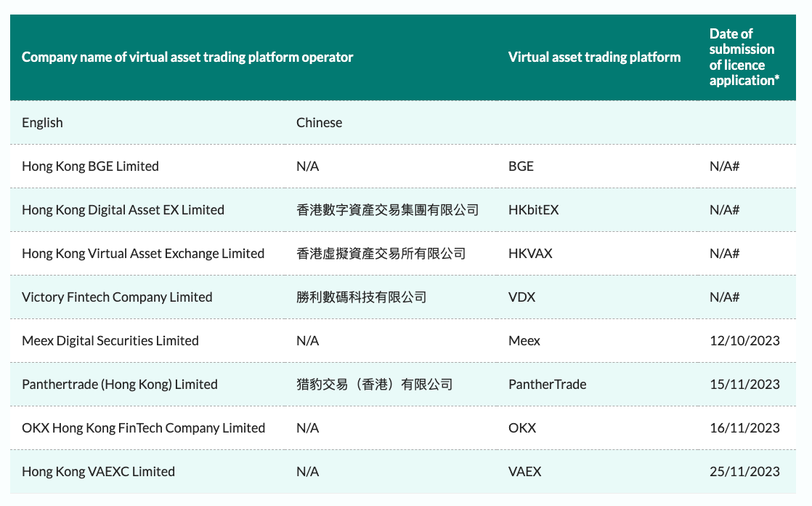The height and width of the screenshot is (506, 812).
Task: Select Chinese name '香港虛擬資產交易所有限公司'
Action: pyautogui.click(x=381, y=254)
